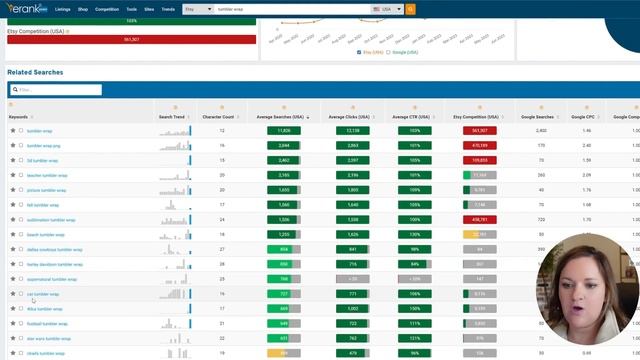Sort by Average CTR (USA) arrow
This screenshot has width=640, height=360.
point(434,117)
